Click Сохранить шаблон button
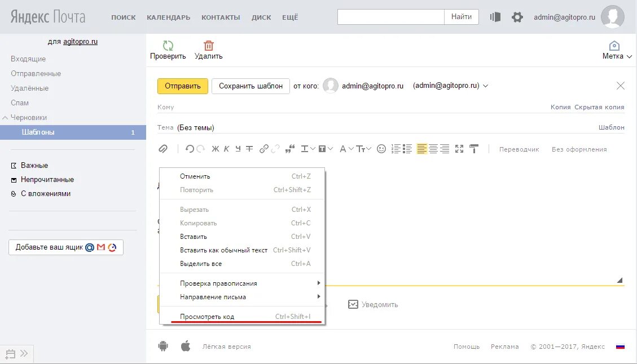637x364 pixels. pyautogui.click(x=251, y=86)
